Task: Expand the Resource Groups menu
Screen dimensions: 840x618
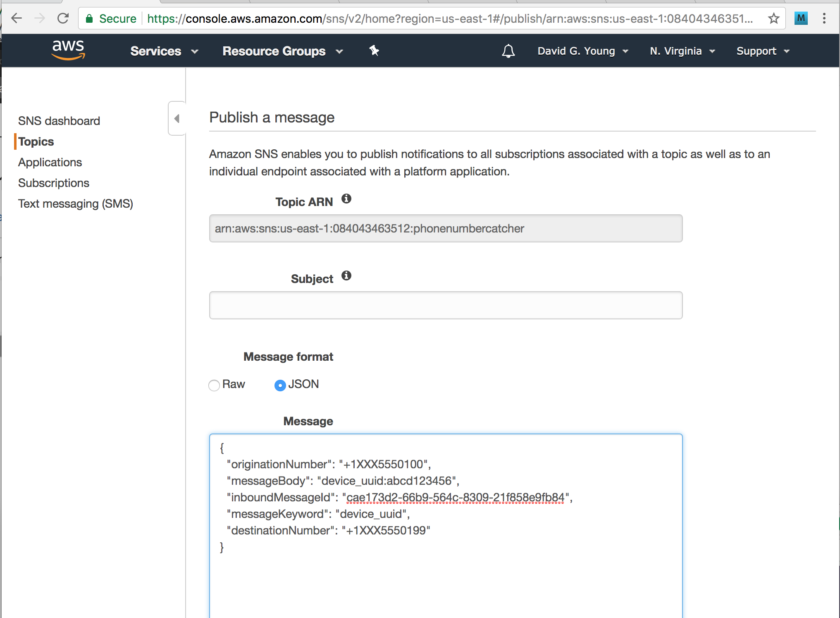Action: [283, 51]
